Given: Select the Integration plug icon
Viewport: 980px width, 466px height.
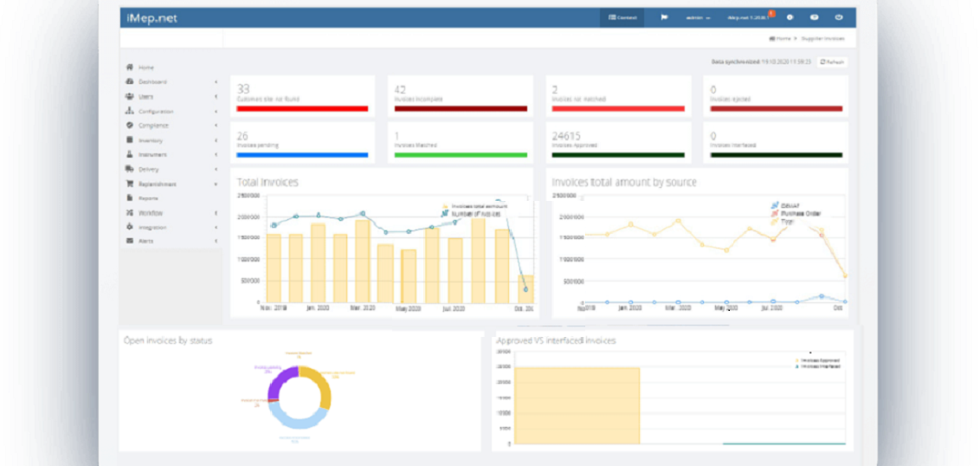Looking at the screenshot, I should (129, 227).
